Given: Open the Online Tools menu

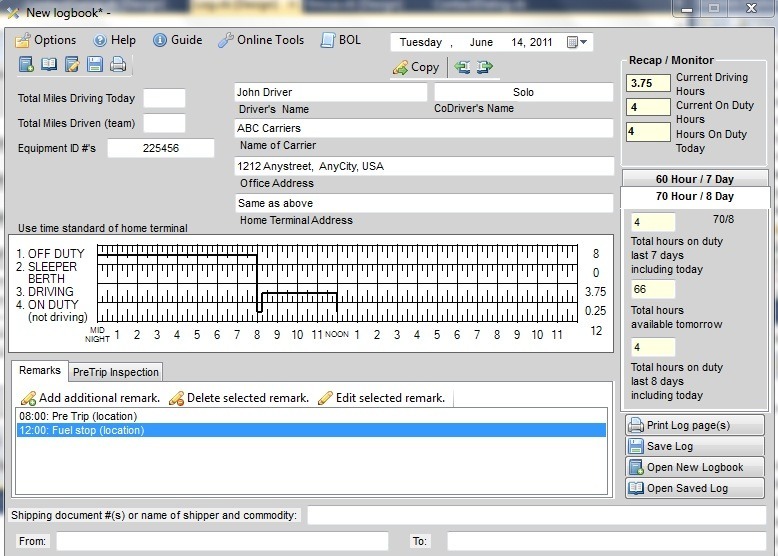Looking at the screenshot, I should tap(261, 40).
